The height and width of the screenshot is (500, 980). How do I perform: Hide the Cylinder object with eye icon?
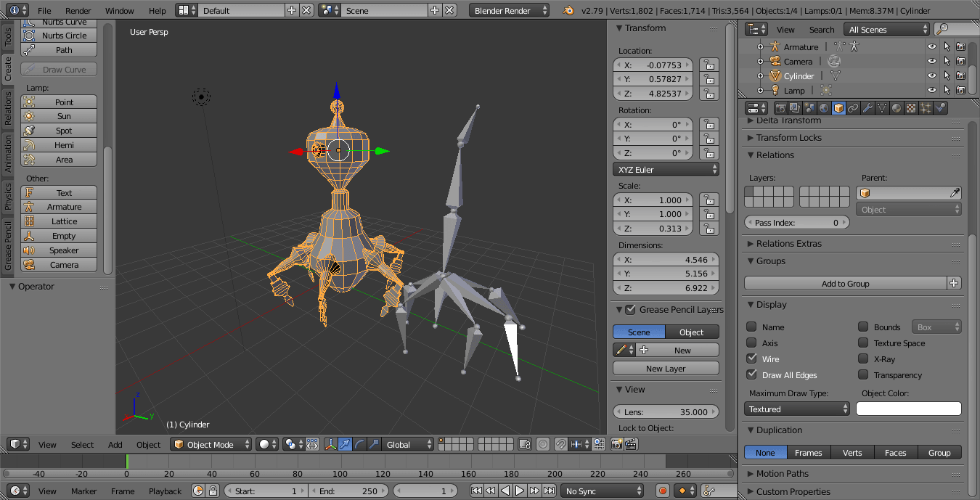931,75
